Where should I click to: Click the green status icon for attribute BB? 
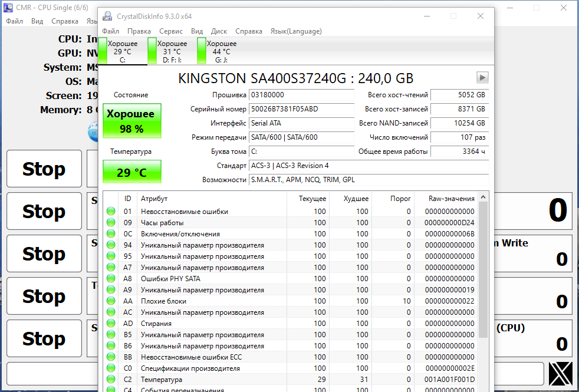tap(111, 357)
